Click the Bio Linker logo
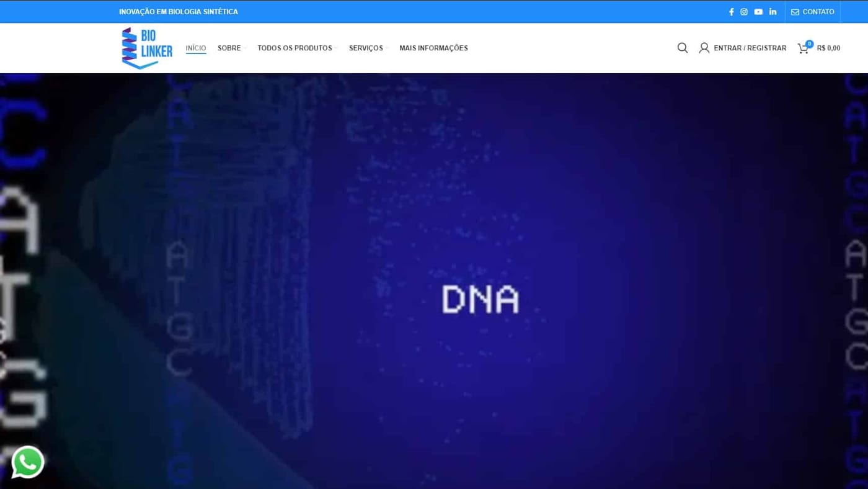The height and width of the screenshot is (489, 868). pos(147,48)
